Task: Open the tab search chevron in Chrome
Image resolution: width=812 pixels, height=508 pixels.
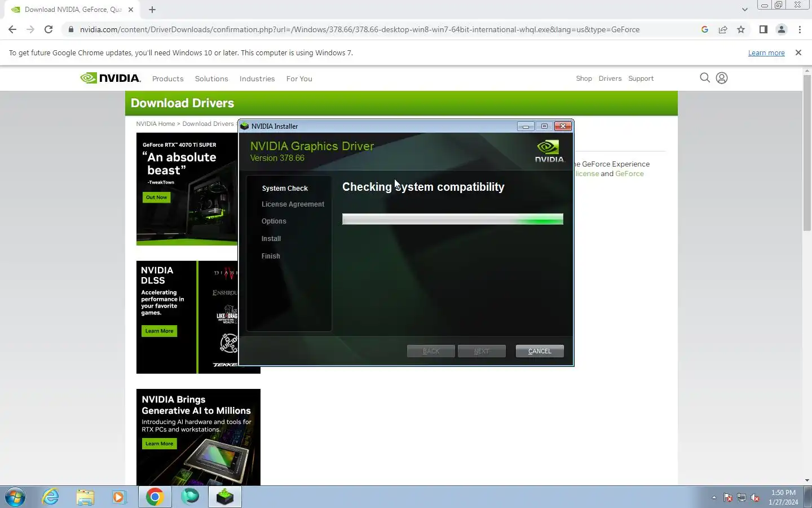Action: coord(745,10)
